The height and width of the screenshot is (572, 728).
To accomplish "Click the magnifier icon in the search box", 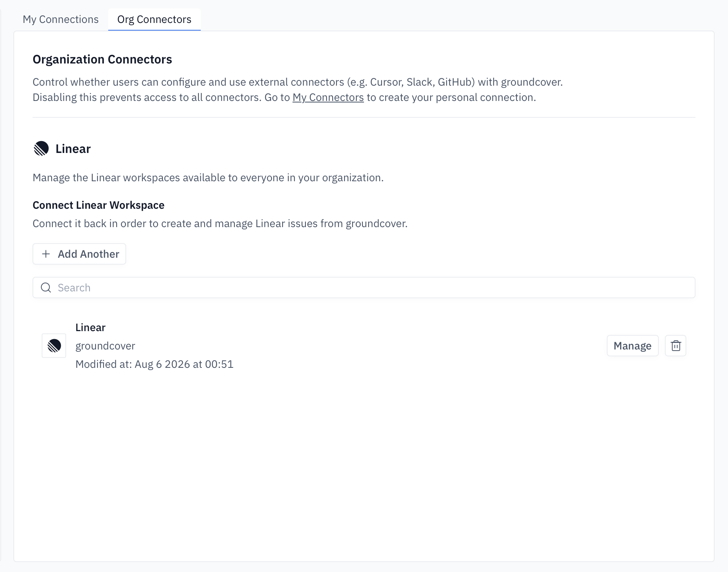I will click(46, 288).
